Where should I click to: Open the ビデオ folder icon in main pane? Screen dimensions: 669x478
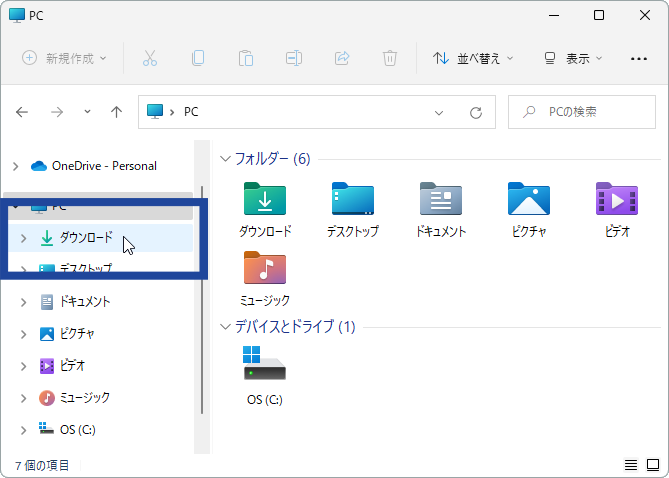coord(616,200)
